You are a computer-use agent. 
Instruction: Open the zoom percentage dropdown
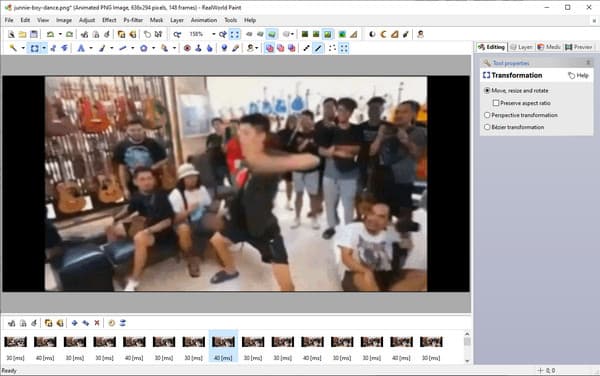pyautogui.click(x=214, y=34)
